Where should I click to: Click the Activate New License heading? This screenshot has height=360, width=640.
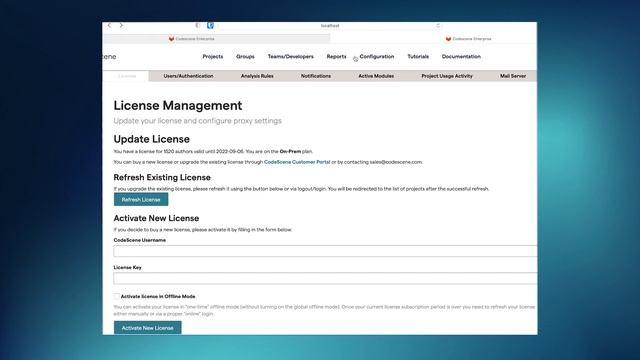(x=156, y=218)
